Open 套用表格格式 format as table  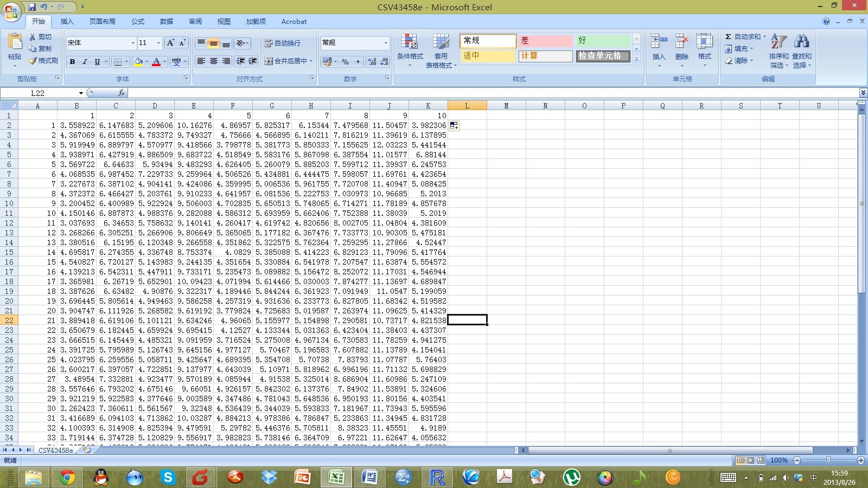(441, 50)
